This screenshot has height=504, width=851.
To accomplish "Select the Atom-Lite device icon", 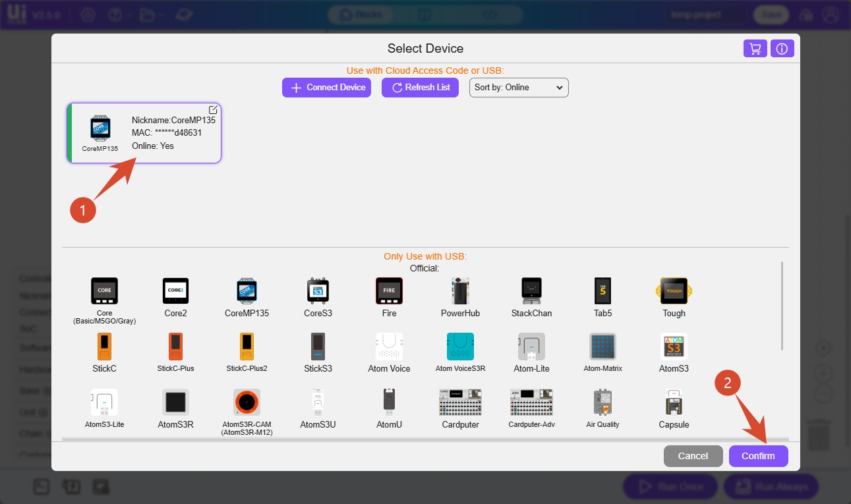I will click(x=531, y=346).
